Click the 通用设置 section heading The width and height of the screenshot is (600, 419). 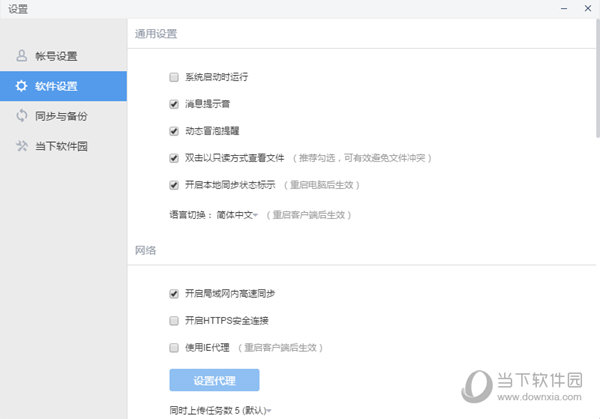point(156,34)
